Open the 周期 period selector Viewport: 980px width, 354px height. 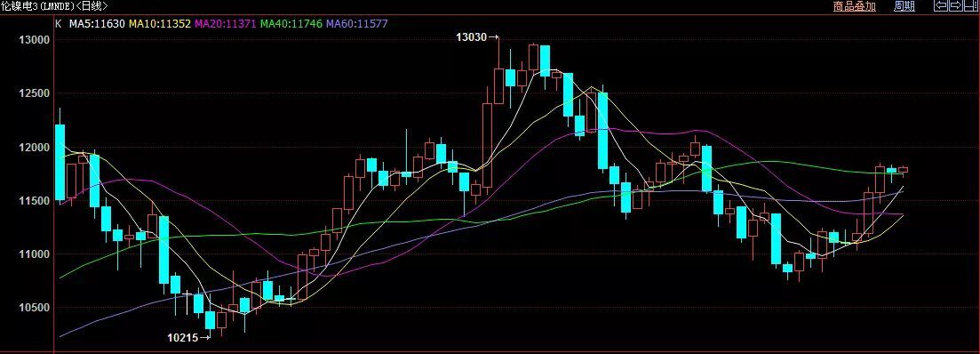[904, 6]
